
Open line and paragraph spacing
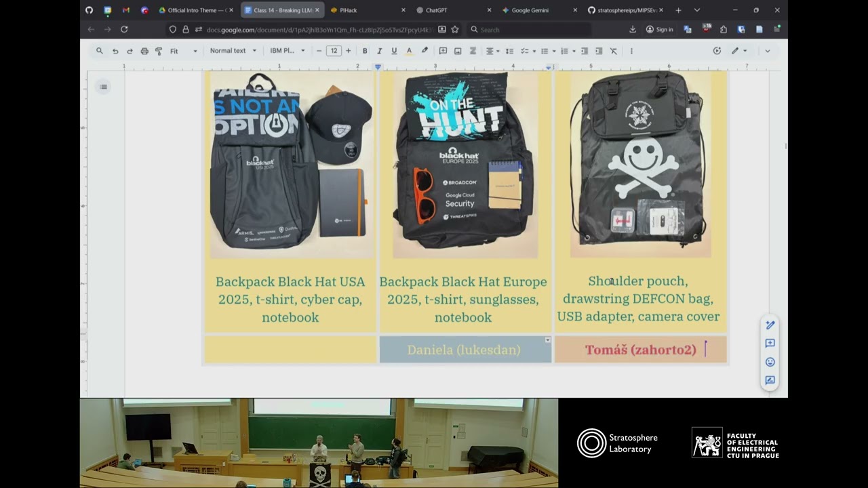(x=509, y=51)
